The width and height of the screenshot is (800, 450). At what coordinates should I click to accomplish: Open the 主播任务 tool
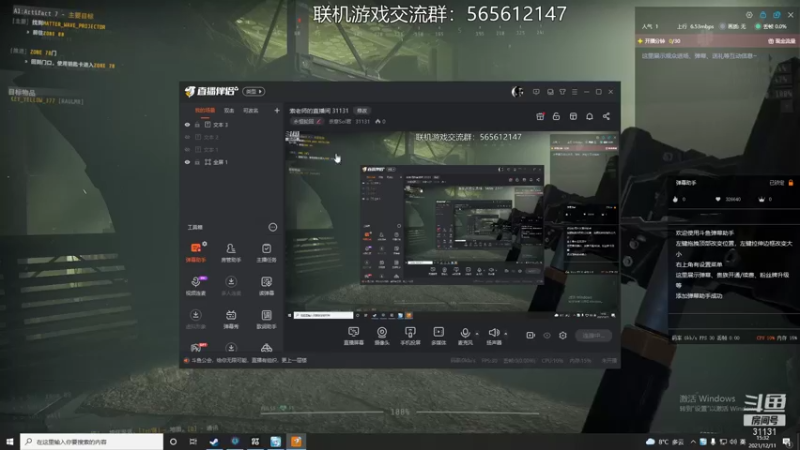pyautogui.click(x=266, y=252)
